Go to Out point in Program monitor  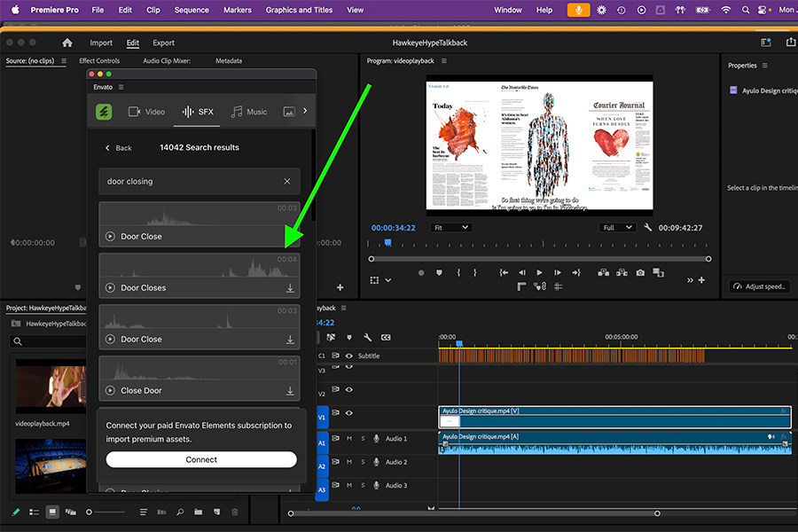576,273
